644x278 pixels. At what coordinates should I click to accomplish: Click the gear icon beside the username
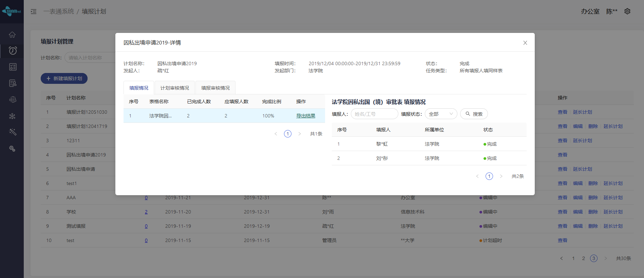[x=627, y=11]
